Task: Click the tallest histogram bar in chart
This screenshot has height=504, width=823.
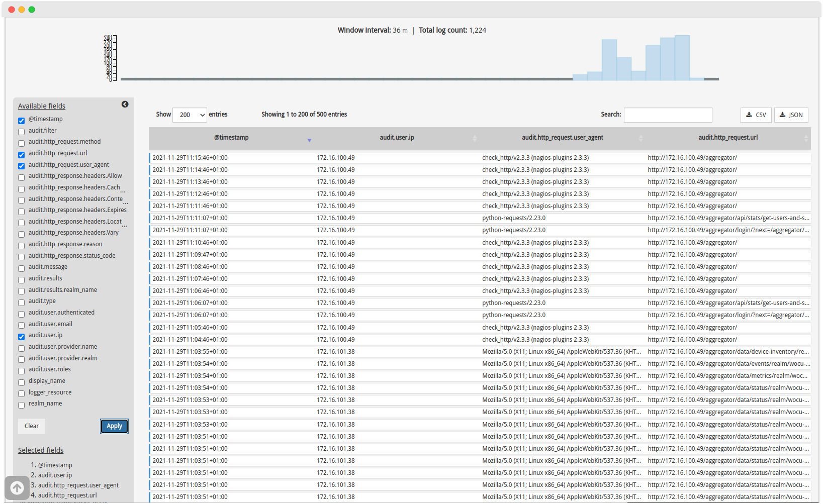Action: 682,58
